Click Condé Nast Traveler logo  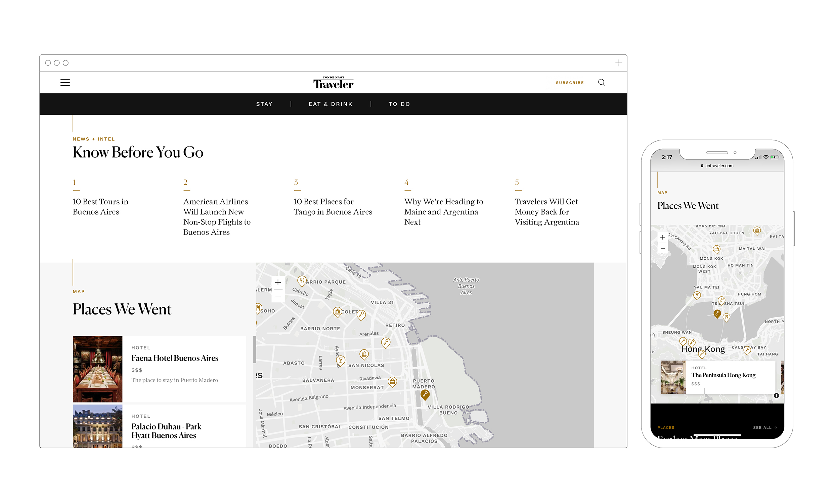coord(334,83)
